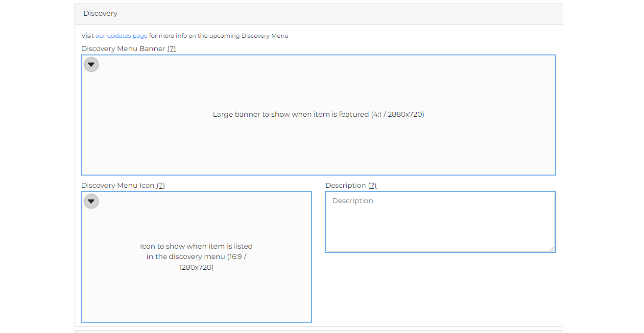Screen dimensions: 644x333
Task: Click the Discovery section header
Action: click(100, 13)
